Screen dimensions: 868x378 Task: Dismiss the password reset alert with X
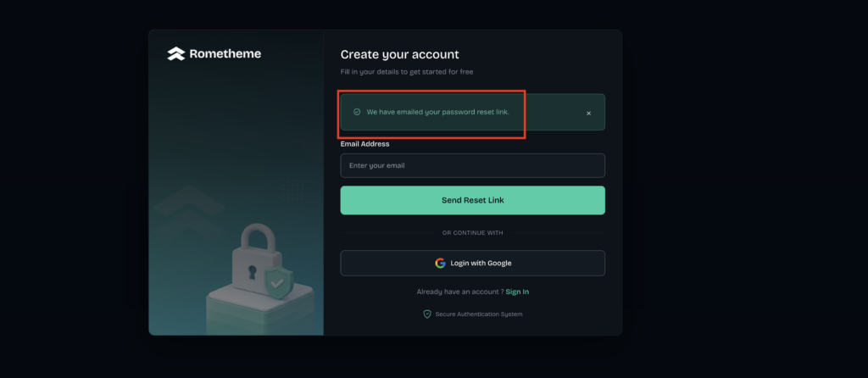coord(588,113)
